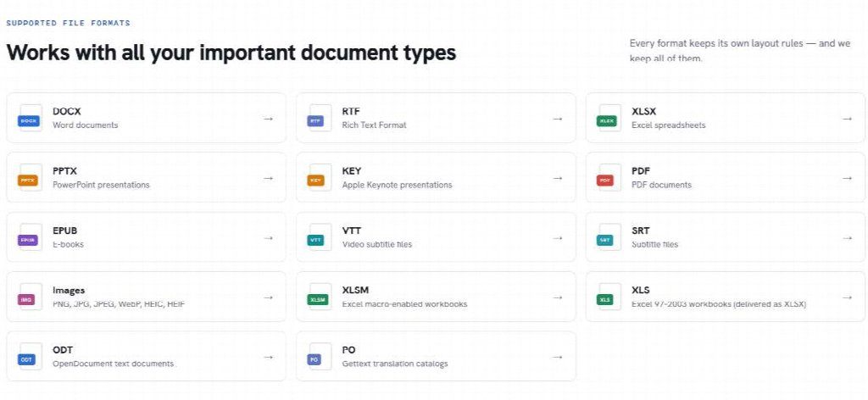Click the green XLS file icon

[609, 297]
